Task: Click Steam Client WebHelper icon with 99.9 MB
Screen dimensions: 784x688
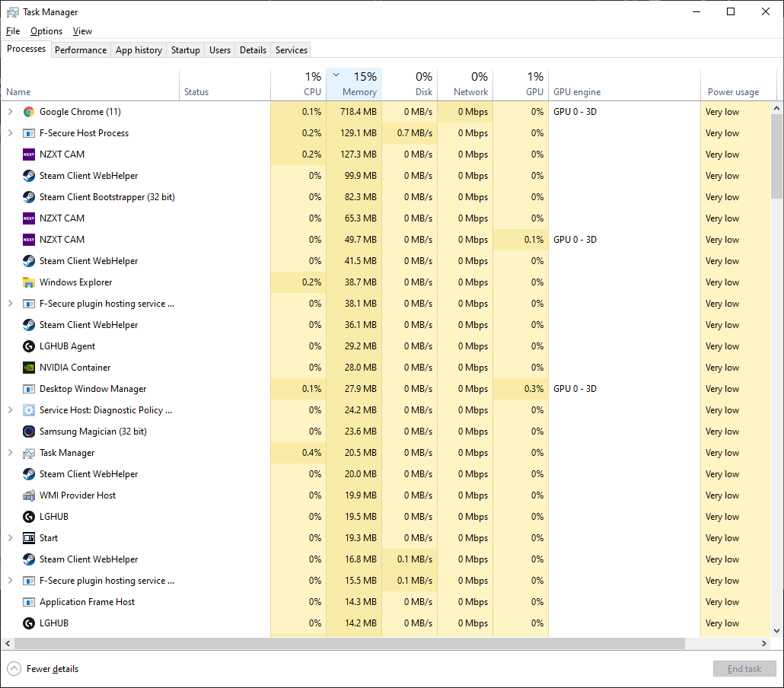Action: pos(29,176)
